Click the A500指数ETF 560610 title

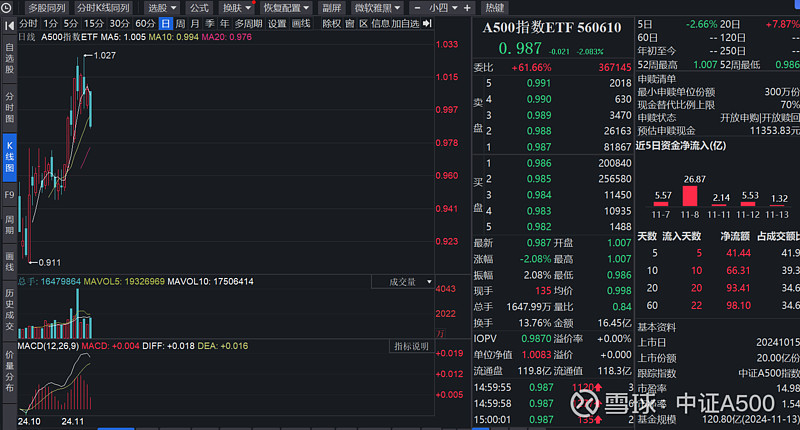click(x=552, y=27)
